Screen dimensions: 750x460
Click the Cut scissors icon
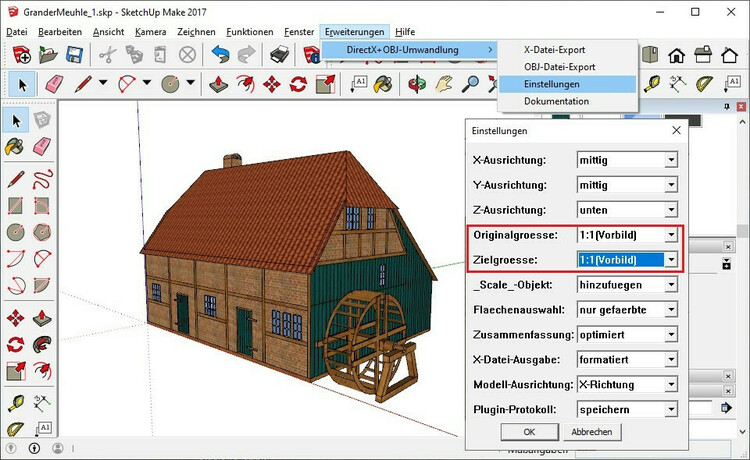(108, 55)
